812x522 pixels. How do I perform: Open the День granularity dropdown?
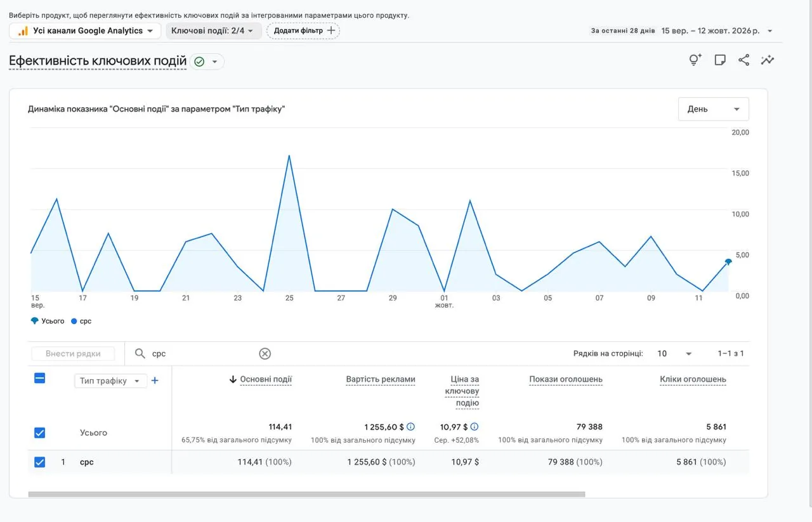pyautogui.click(x=714, y=109)
